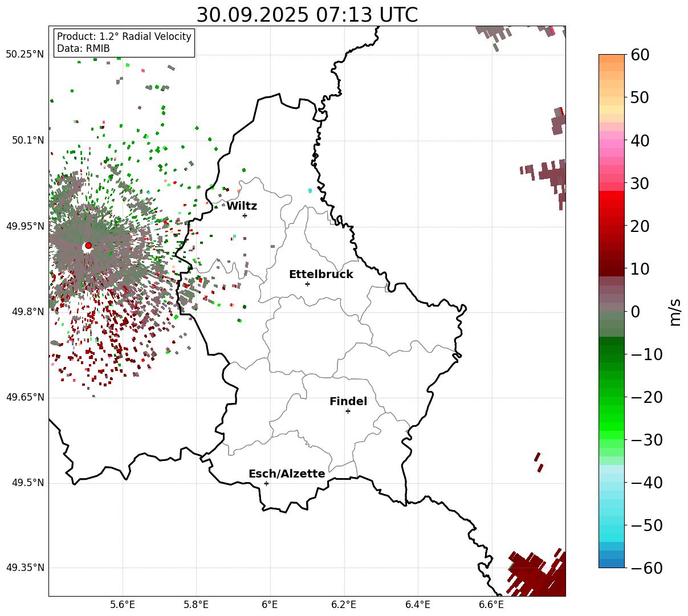Screen dimensions: 688x616
Task: Click the 'Findel' label
Action: coord(348,402)
